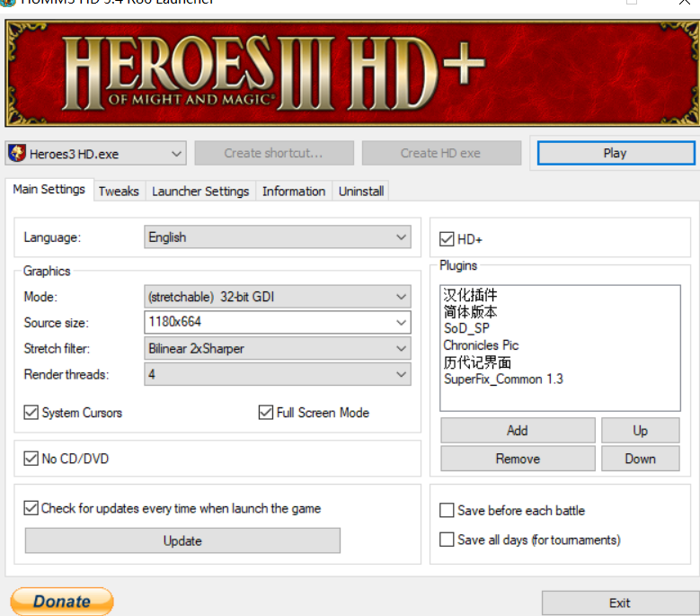Expand the Stretch filter dropdown
700x616 pixels.
[x=278, y=348]
